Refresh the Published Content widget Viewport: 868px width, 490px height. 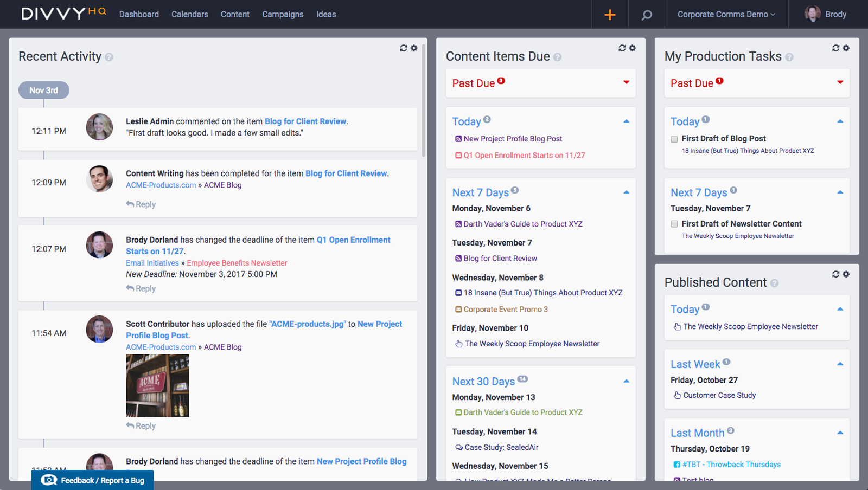(836, 274)
